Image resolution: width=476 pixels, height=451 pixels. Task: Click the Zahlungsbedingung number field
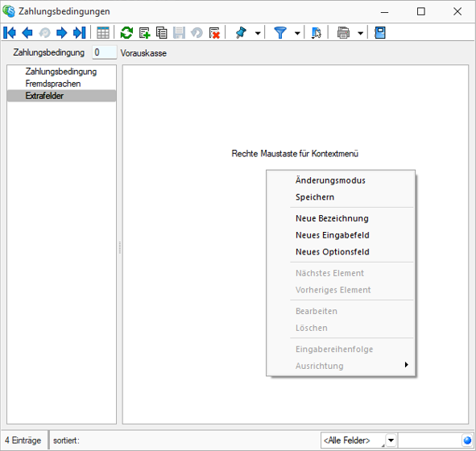pos(105,52)
